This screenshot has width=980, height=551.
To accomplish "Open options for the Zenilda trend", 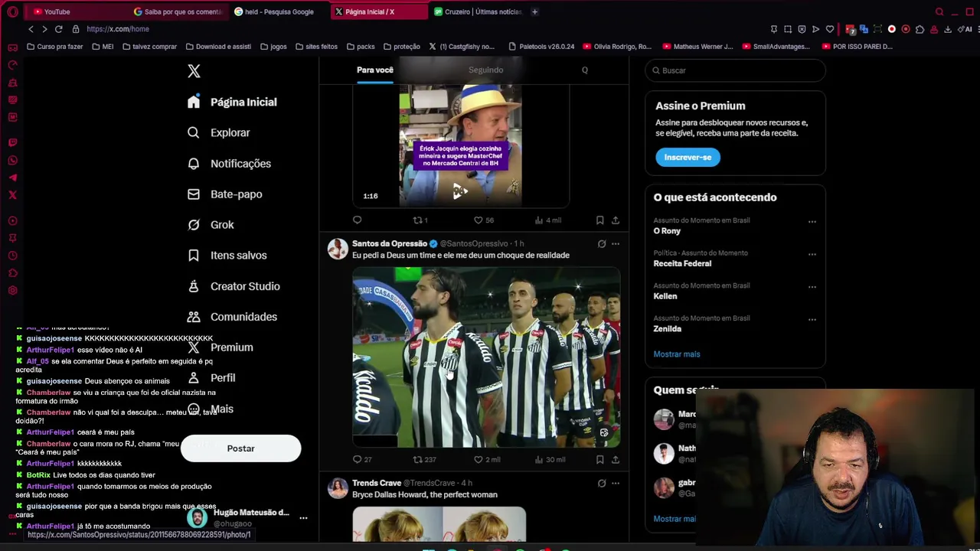I will tap(812, 320).
